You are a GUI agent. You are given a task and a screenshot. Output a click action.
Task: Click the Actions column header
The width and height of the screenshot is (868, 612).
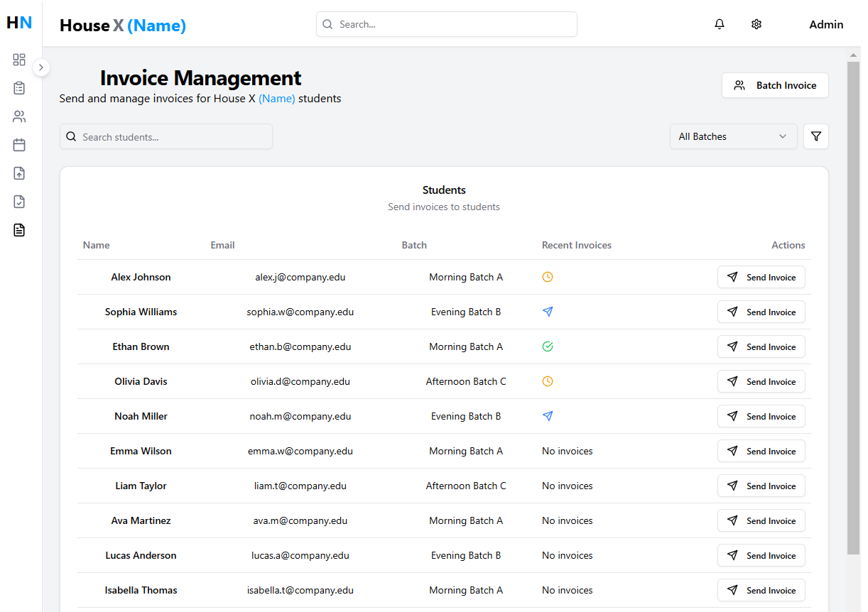[x=788, y=245]
